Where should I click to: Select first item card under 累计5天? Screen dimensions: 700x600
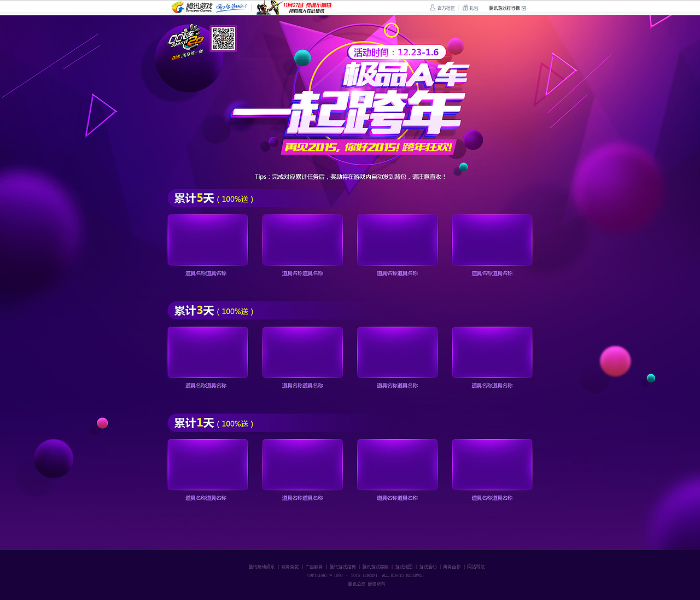[208, 240]
